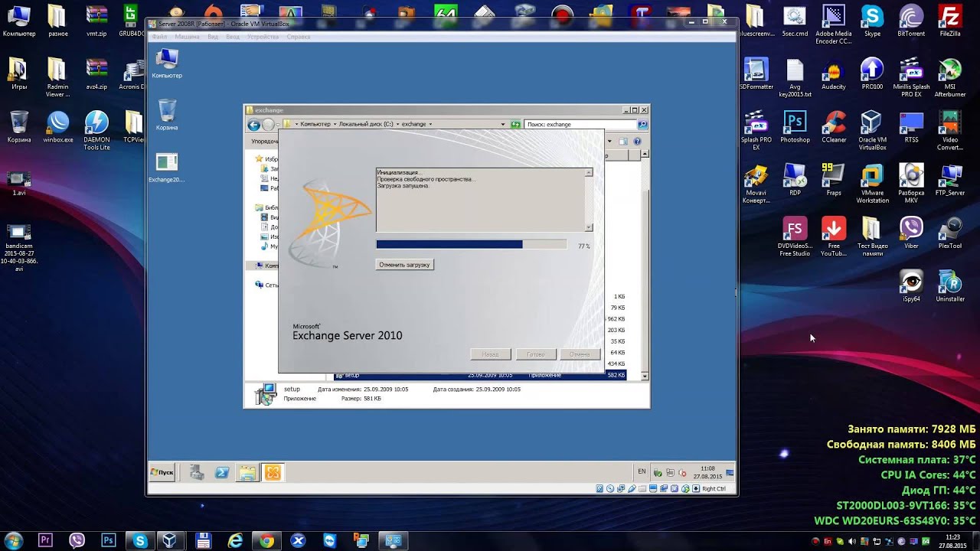This screenshot has height=551, width=980.
Task: Launch FileZilla from the desktop
Action: click(950, 21)
